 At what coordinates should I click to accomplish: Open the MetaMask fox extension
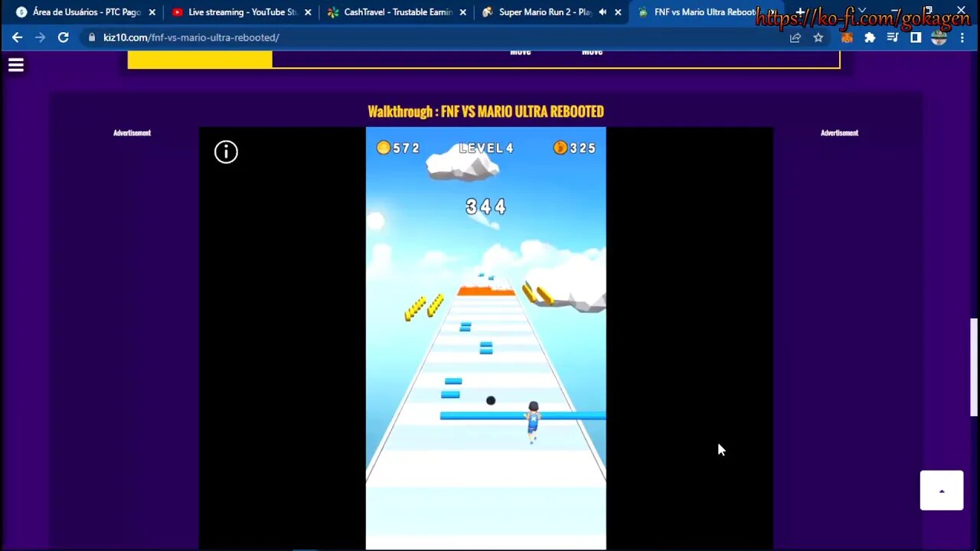(x=847, y=37)
